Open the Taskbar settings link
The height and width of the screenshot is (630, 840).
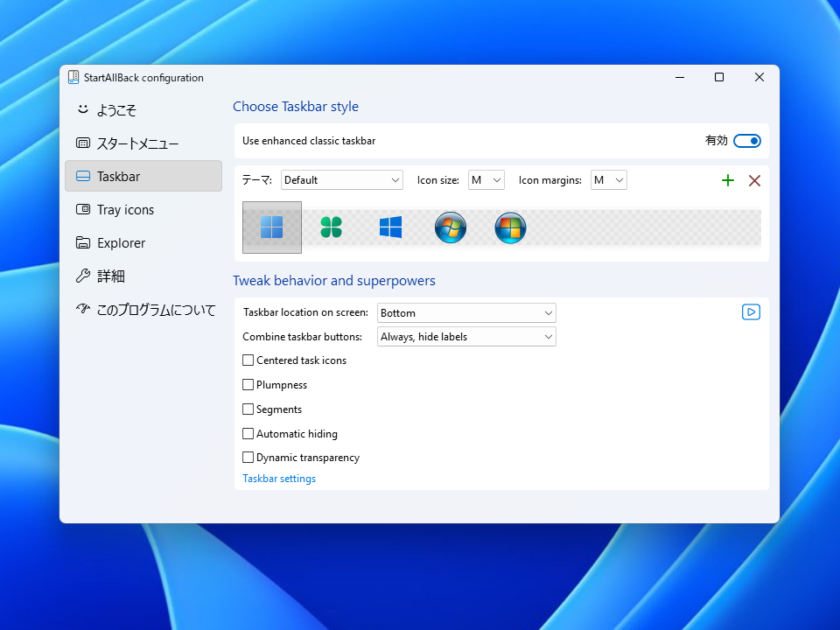(279, 479)
